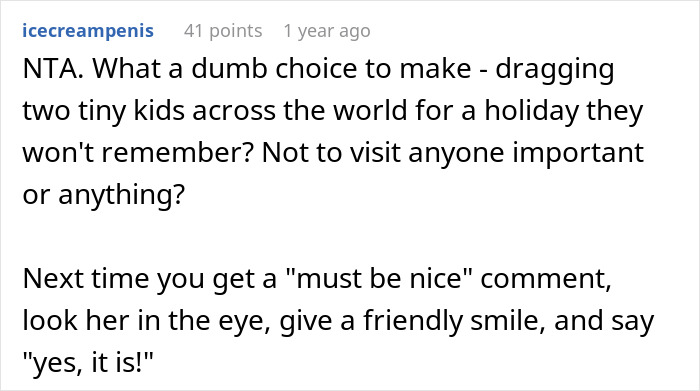Open the icecreampenis user profile link
The height and width of the screenshot is (391, 700).
(x=88, y=31)
